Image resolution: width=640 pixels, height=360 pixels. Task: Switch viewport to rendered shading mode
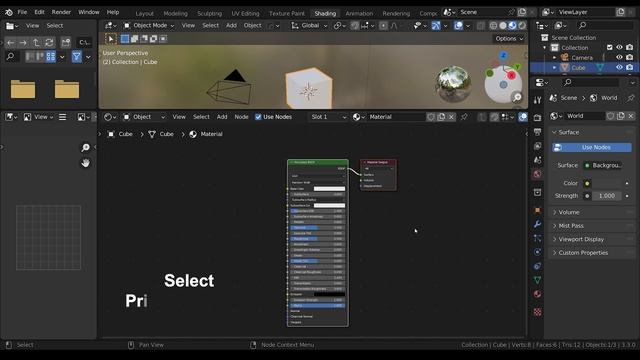pos(522,26)
